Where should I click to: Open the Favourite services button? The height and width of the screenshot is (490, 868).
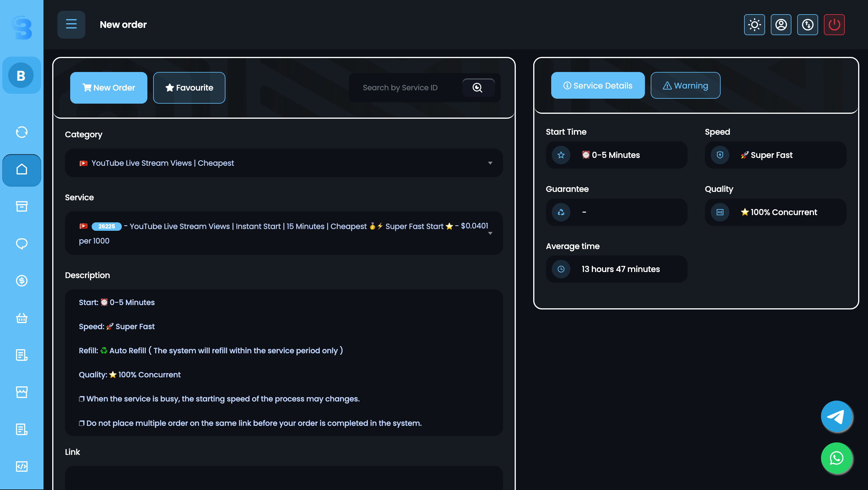tap(189, 88)
